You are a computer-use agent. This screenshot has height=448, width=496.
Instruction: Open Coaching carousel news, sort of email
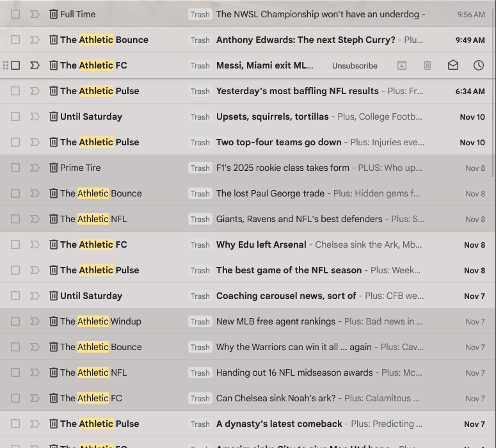tap(286, 296)
